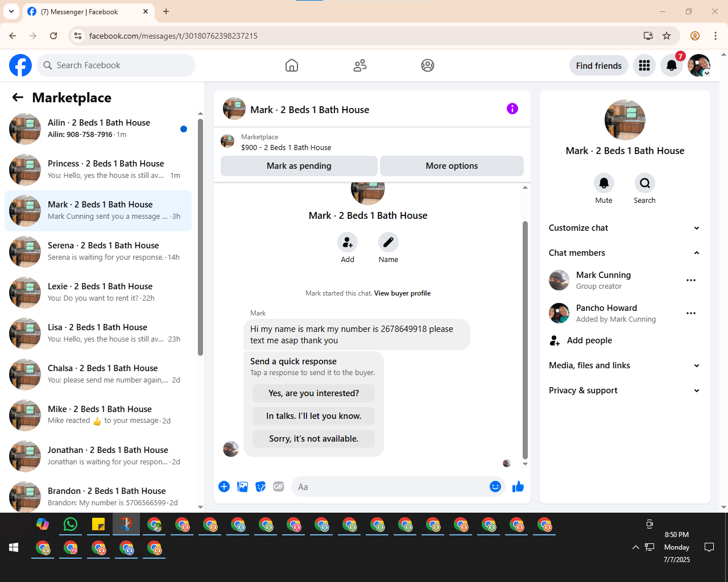Open the Facebook menu grid icon
The height and width of the screenshot is (582, 728).
point(644,65)
